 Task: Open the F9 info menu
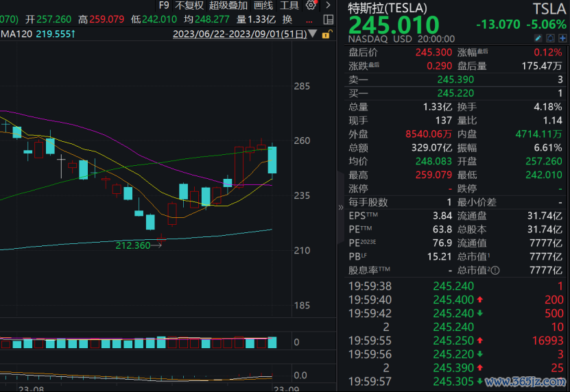(164, 5)
